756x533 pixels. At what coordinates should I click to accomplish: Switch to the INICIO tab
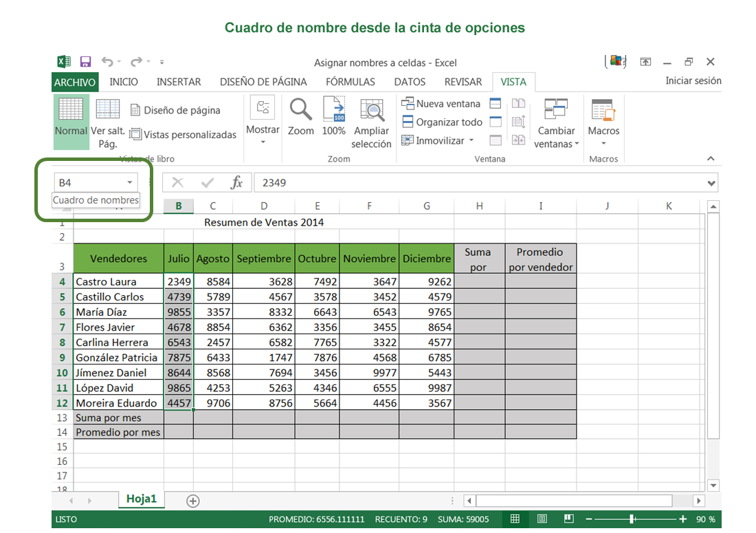(124, 82)
